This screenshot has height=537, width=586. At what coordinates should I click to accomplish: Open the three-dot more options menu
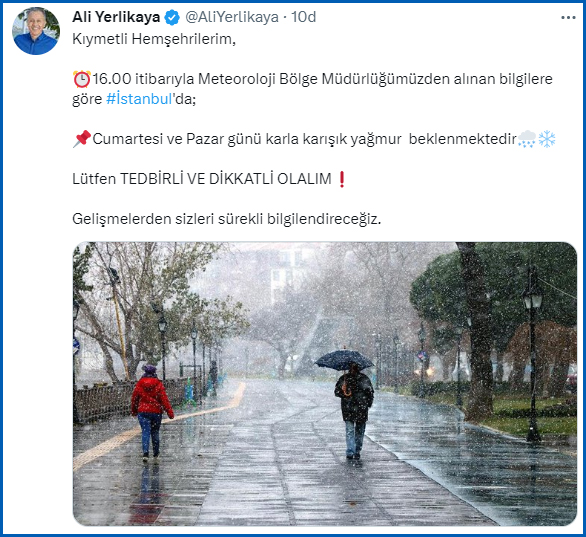568,18
